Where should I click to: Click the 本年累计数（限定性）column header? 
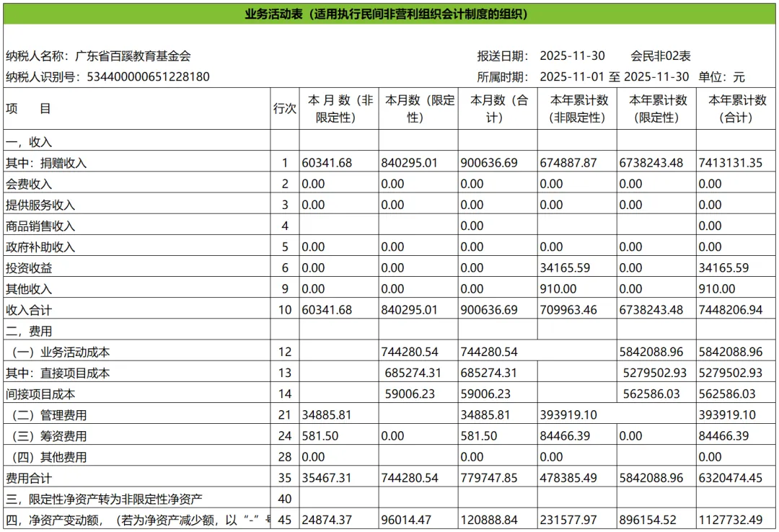click(x=657, y=109)
